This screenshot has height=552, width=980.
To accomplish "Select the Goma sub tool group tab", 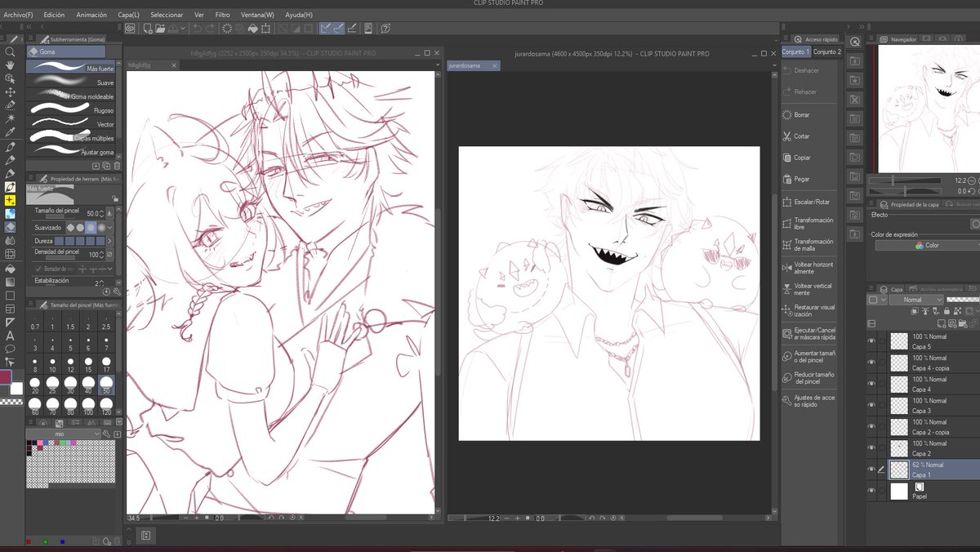I will point(65,51).
